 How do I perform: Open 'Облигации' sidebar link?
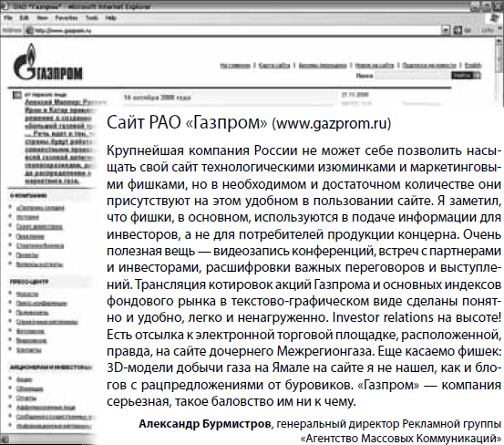[x=29, y=389]
